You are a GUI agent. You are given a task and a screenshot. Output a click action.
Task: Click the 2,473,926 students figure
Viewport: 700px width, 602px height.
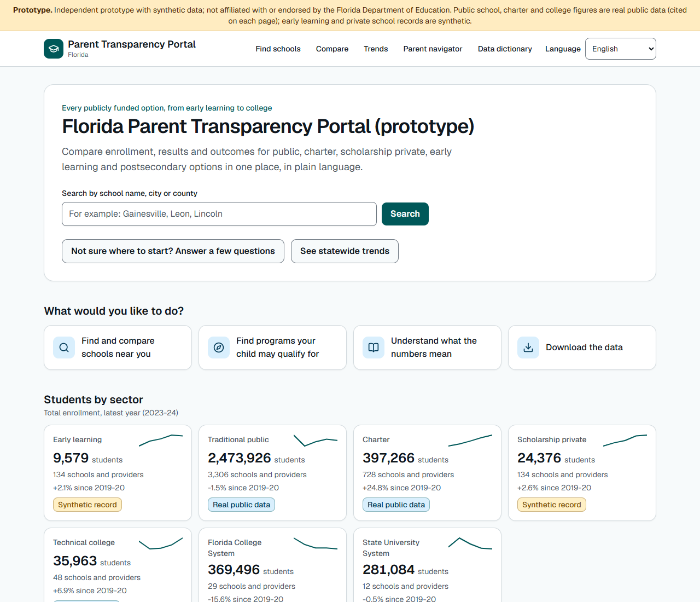240,458
